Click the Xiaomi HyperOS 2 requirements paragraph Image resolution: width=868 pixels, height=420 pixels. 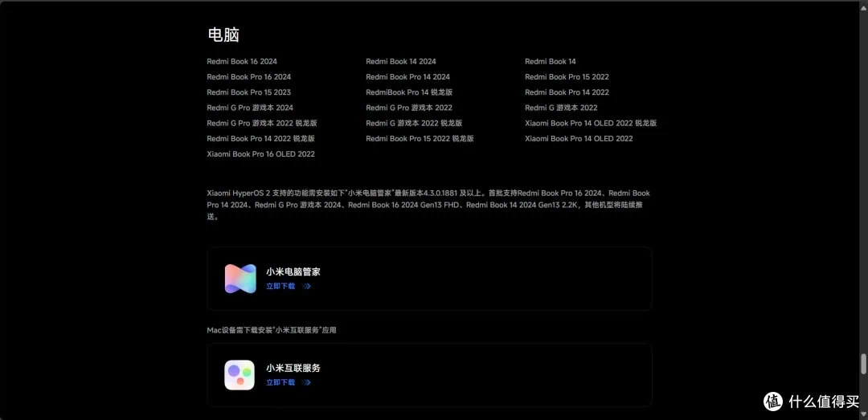pos(428,206)
